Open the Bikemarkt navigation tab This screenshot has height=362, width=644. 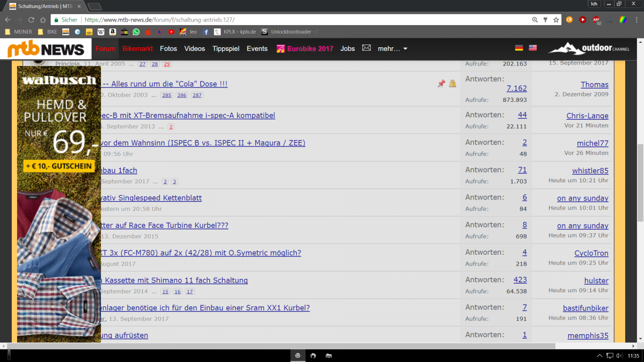click(137, 48)
